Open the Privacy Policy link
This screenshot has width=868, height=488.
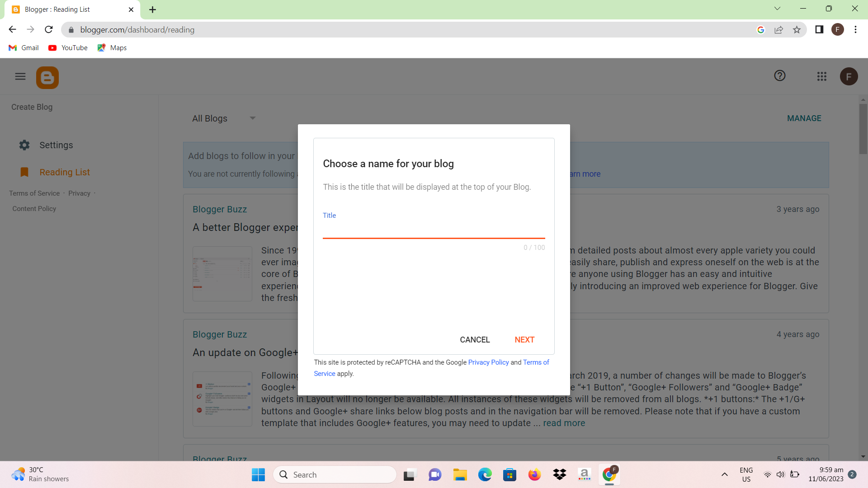click(488, 362)
